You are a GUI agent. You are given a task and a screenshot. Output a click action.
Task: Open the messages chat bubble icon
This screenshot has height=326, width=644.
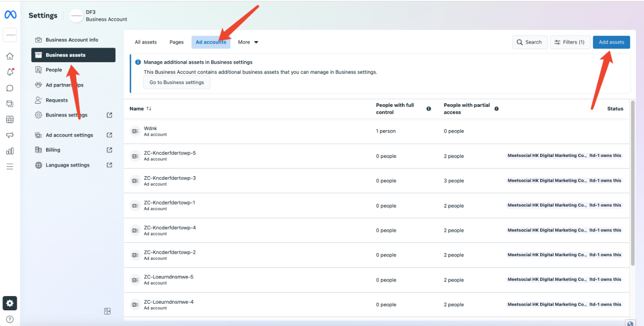[10, 88]
